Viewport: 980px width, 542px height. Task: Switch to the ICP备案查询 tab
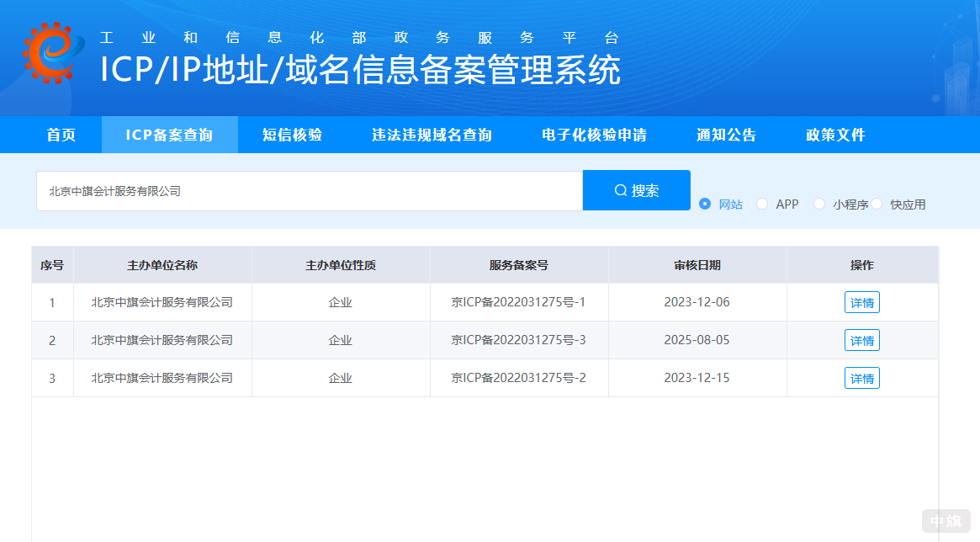pyautogui.click(x=169, y=135)
